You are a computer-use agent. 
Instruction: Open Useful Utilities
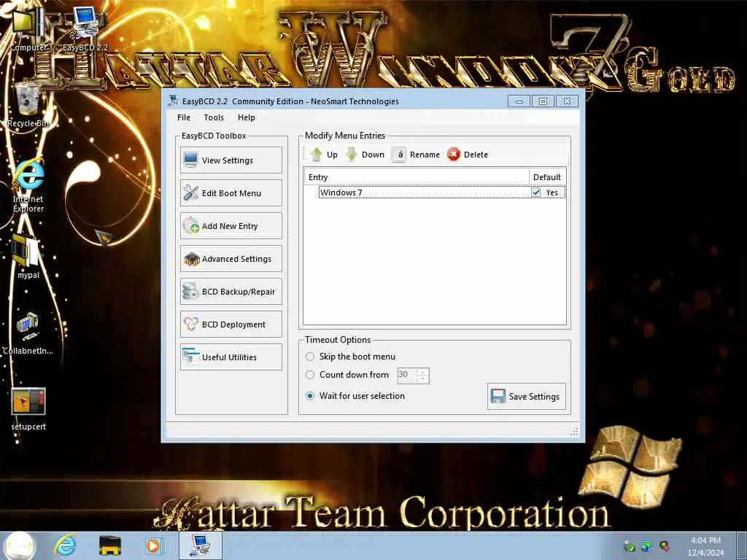pos(231,357)
